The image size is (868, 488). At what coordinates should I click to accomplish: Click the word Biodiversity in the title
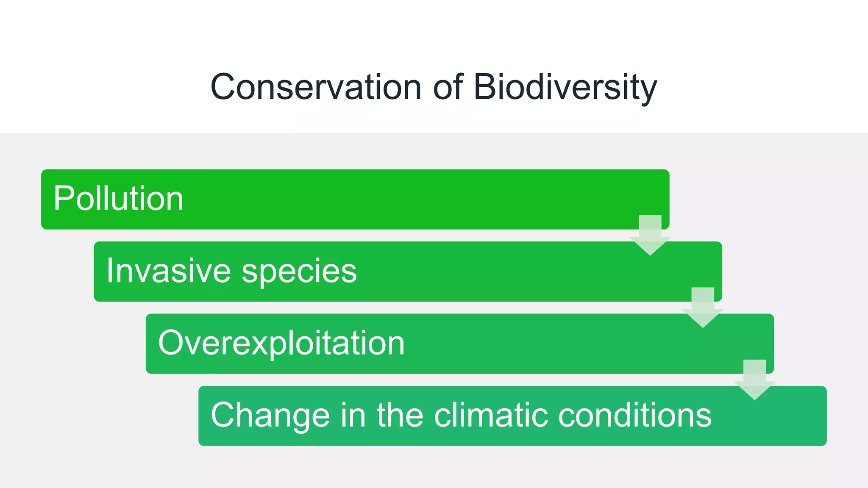pyautogui.click(x=565, y=87)
